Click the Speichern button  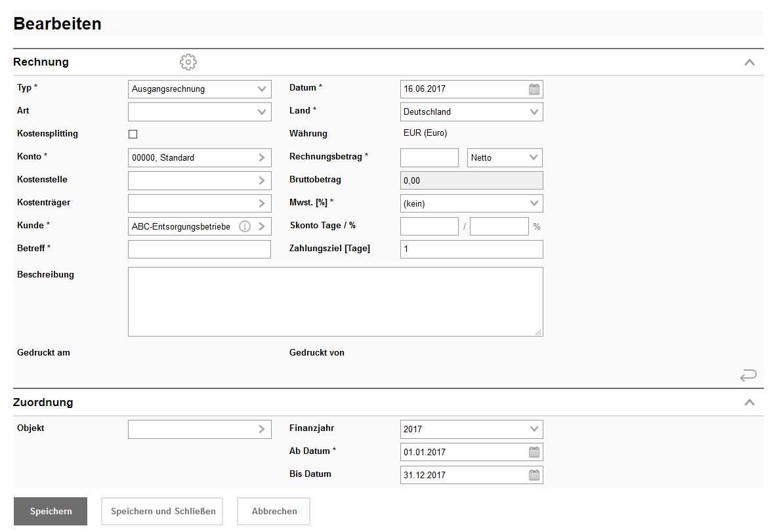[x=51, y=511]
